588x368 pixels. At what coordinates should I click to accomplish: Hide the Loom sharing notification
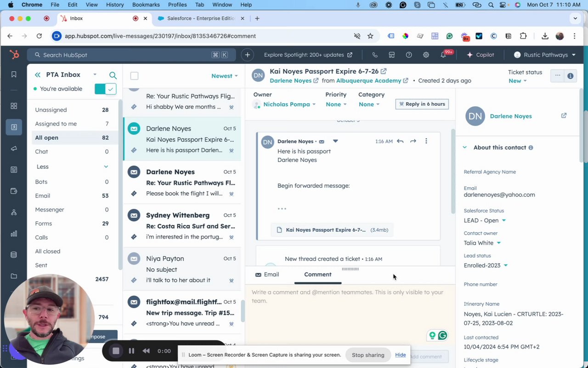pyautogui.click(x=400, y=355)
